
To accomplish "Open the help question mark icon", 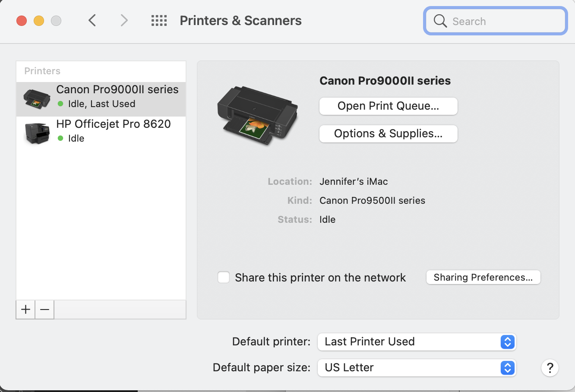I will pyautogui.click(x=550, y=368).
